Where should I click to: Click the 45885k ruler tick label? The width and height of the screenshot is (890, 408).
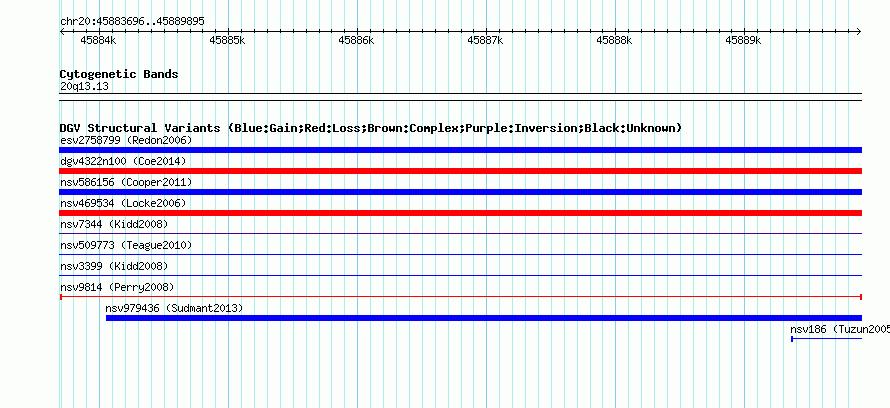click(227, 40)
